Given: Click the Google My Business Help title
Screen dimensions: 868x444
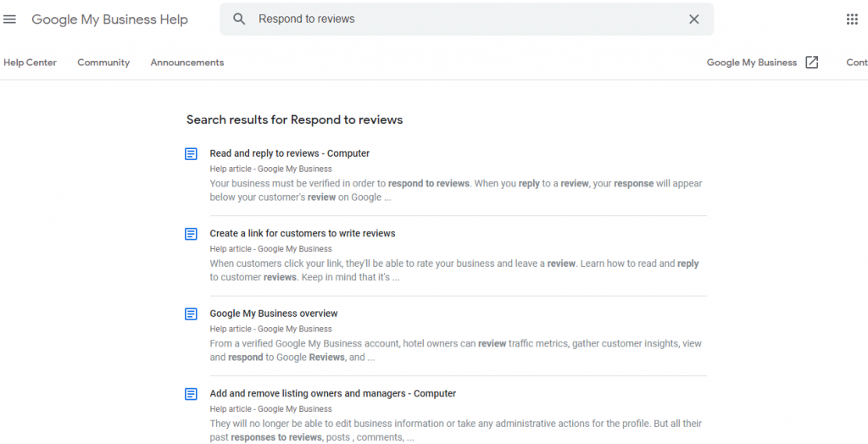Looking at the screenshot, I should click(109, 19).
